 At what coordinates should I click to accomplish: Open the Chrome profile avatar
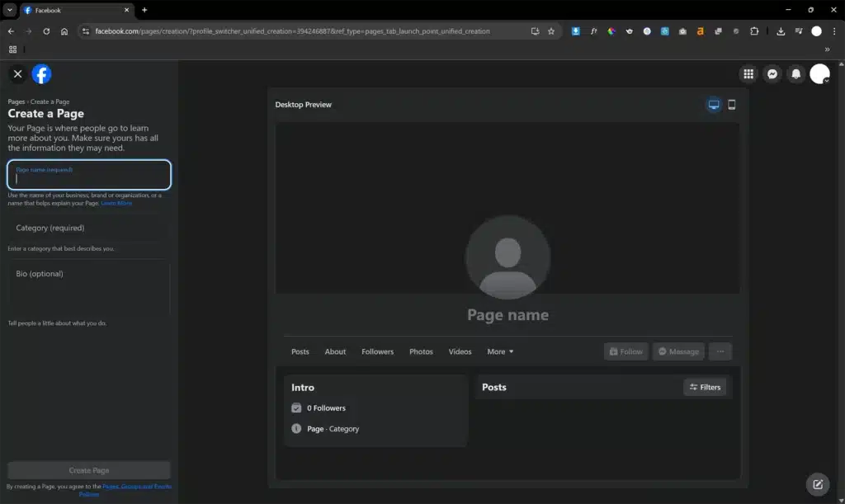[x=816, y=31]
